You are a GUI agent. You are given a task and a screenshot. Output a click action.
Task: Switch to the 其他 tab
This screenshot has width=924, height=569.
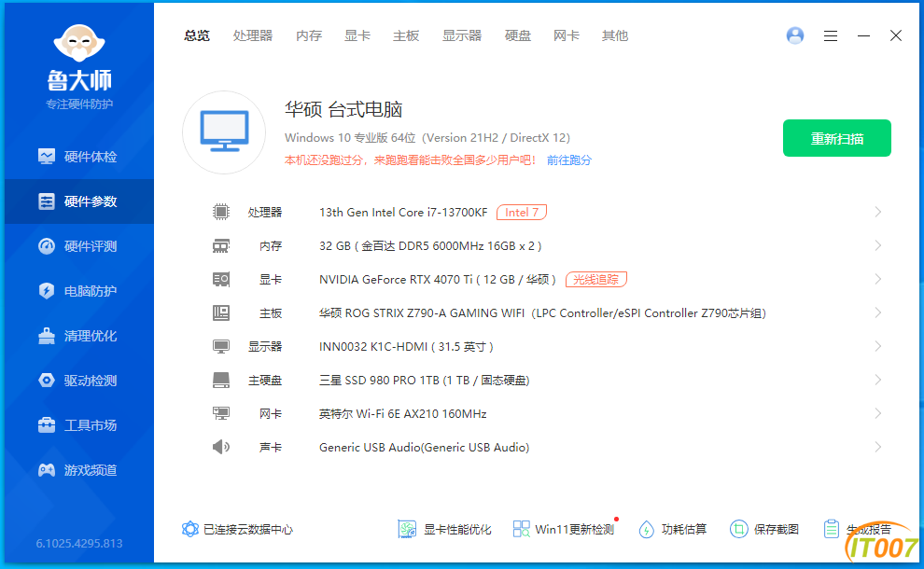click(x=615, y=36)
